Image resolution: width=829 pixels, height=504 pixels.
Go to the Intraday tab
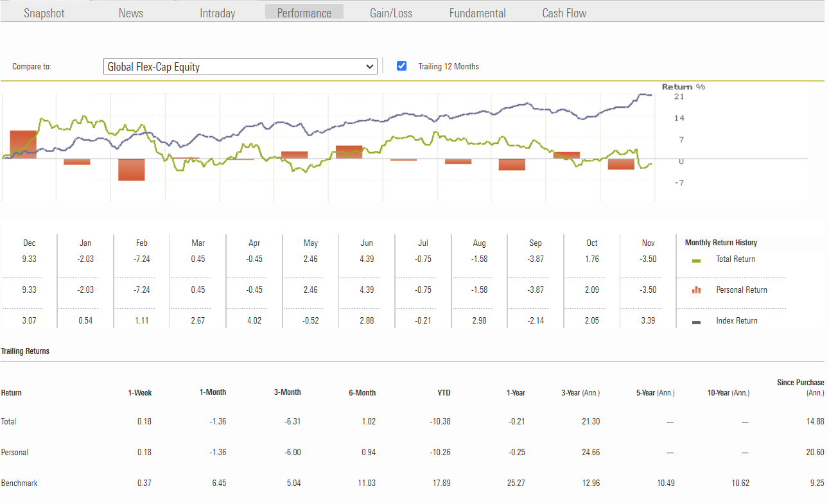pyautogui.click(x=218, y=13)
